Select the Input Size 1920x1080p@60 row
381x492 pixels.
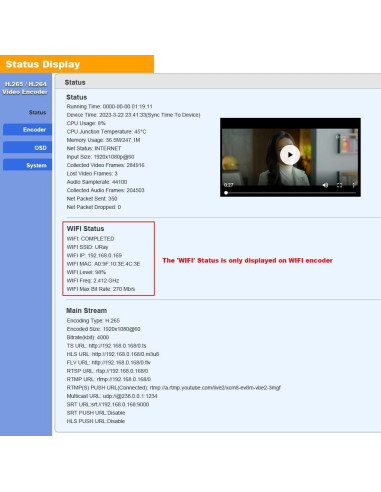[100, 157]
